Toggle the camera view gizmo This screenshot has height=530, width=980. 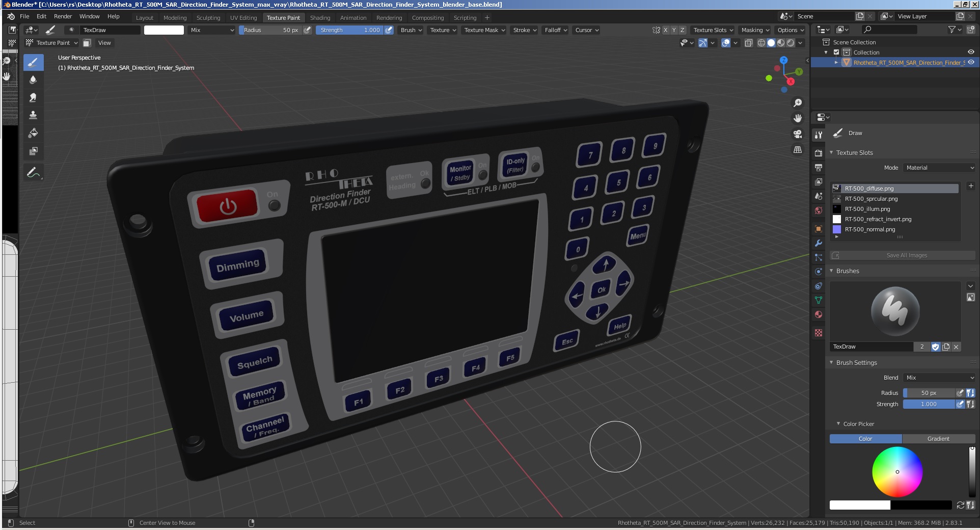point(798,134)
